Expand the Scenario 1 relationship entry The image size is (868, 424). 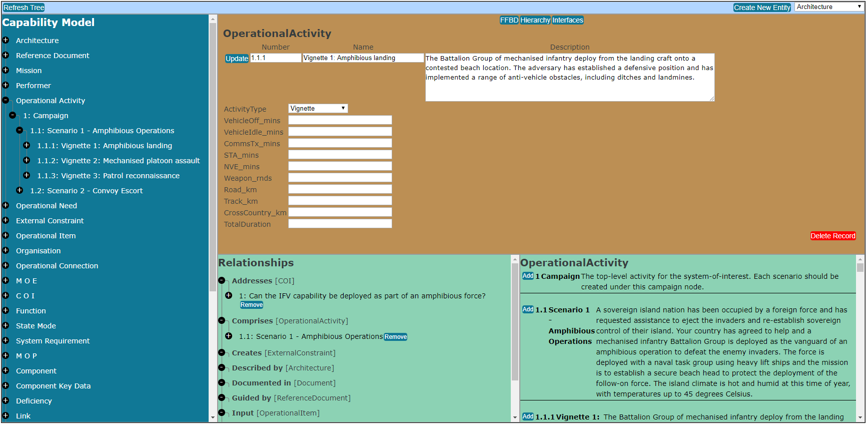pyautogui.click(x=229, y=336)
